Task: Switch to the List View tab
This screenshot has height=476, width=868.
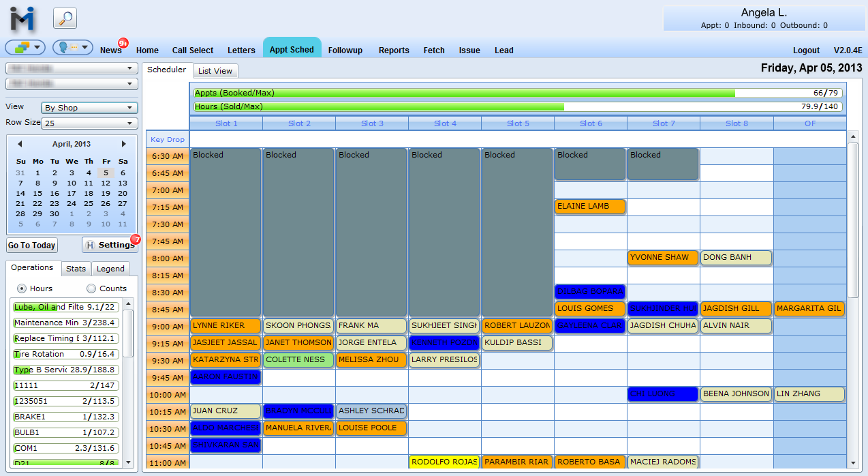Action: [215, 71]
